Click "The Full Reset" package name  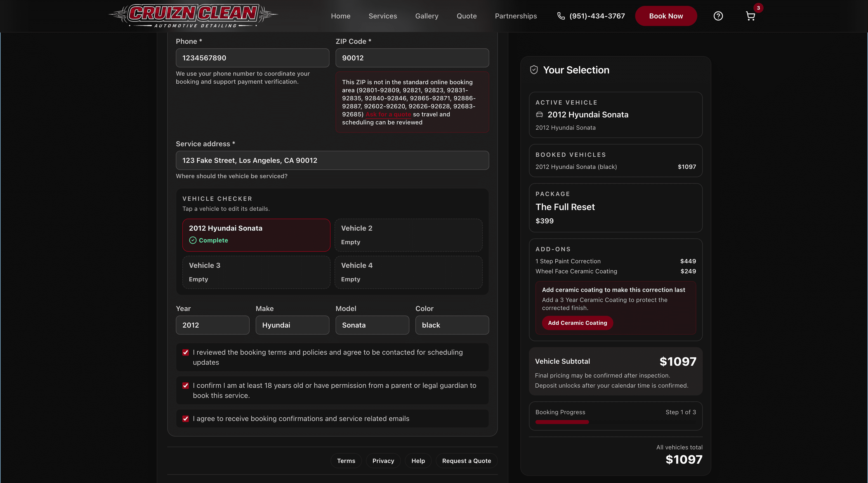(x=565, y=207)
